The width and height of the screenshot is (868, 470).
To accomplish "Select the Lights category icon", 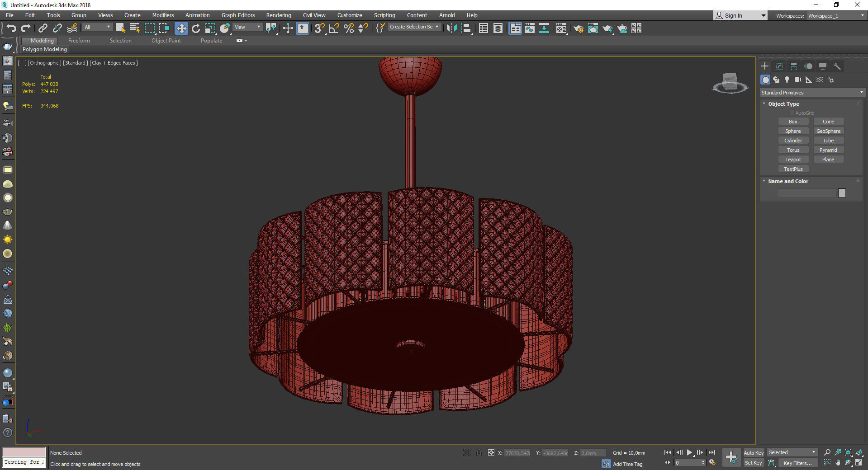I will [787, 80].
